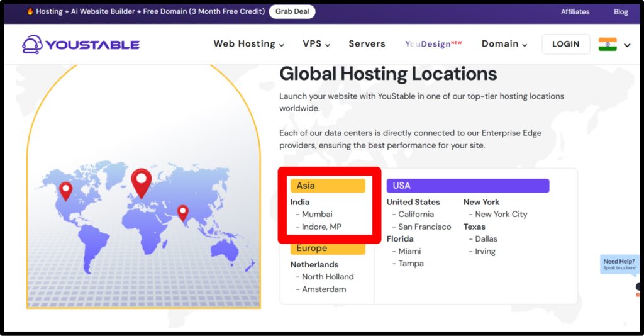Screen dimensions: 644x336
Task: Select the USA region header
Action: tap(468, 186)
